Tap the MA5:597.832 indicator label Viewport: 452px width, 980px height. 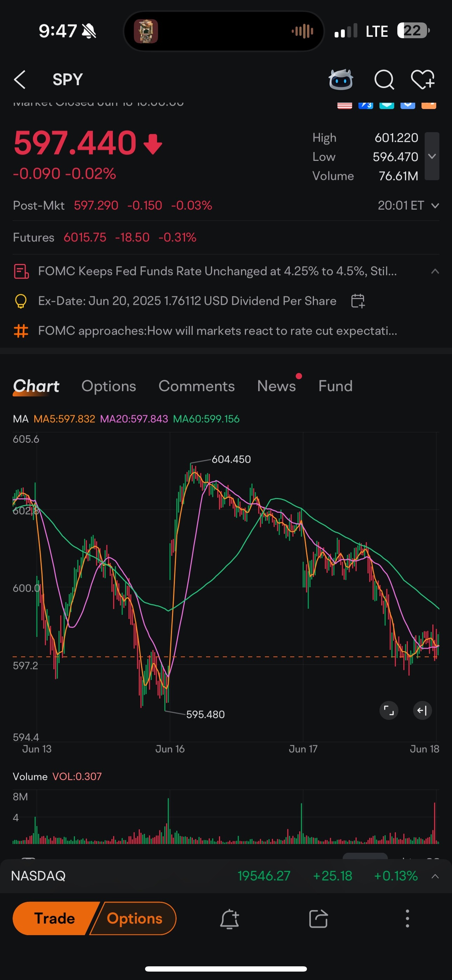point(64,419)
